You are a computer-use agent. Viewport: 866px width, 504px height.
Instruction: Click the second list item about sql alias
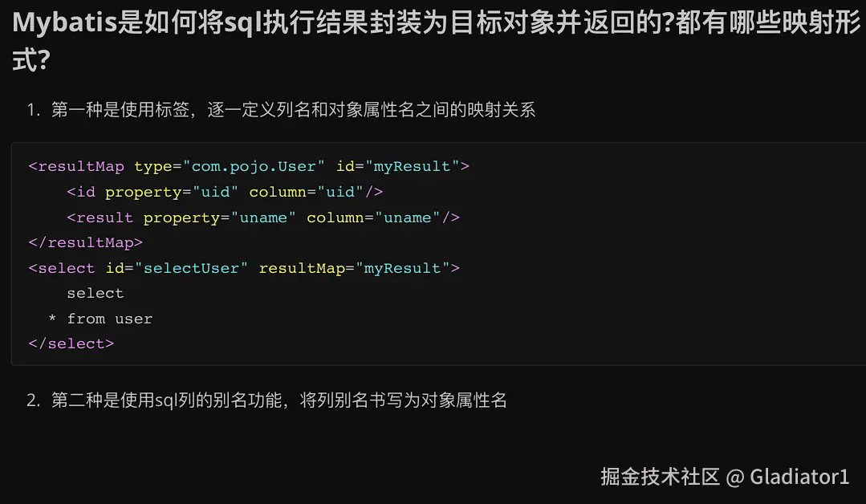(x=266, y=400)
